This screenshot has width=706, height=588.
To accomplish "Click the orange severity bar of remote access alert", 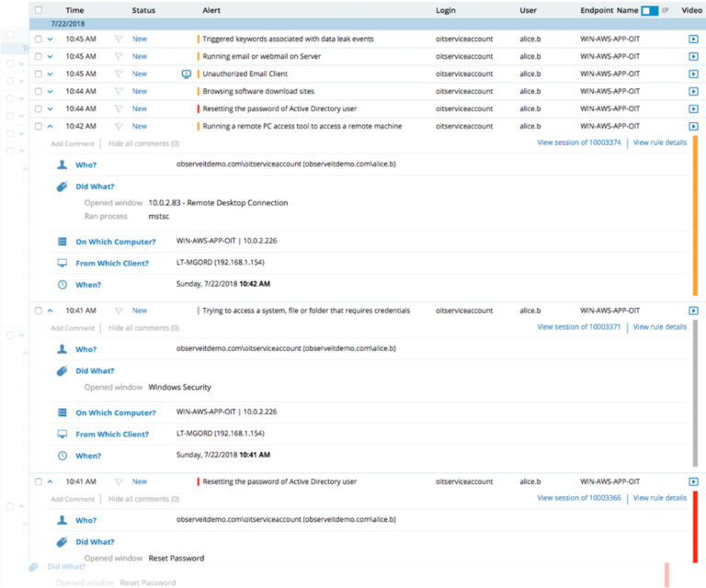I will [695, 216].
